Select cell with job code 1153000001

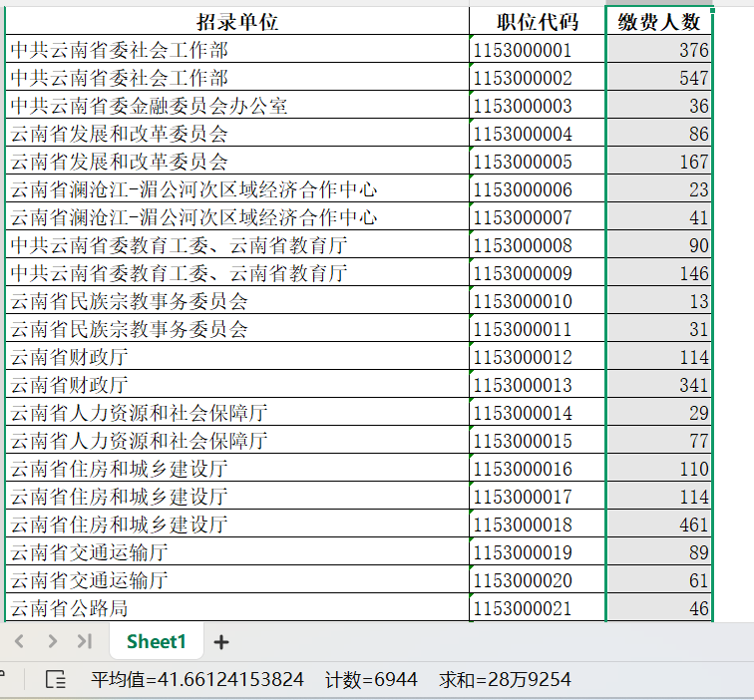[538, 50]
